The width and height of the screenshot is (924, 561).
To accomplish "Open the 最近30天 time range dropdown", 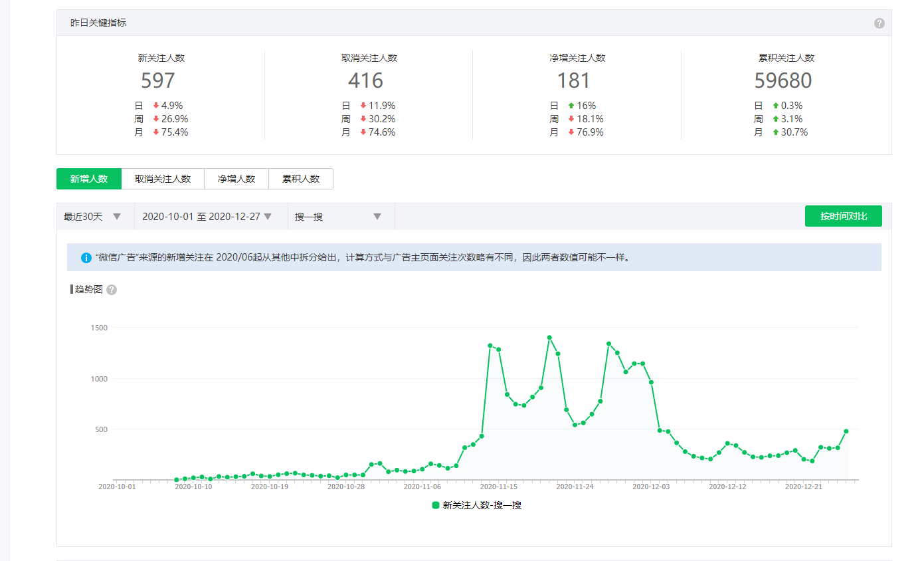I will (x=92, y=217).
